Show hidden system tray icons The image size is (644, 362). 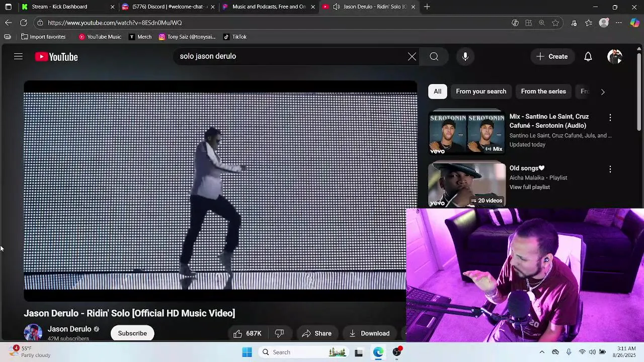542,352
